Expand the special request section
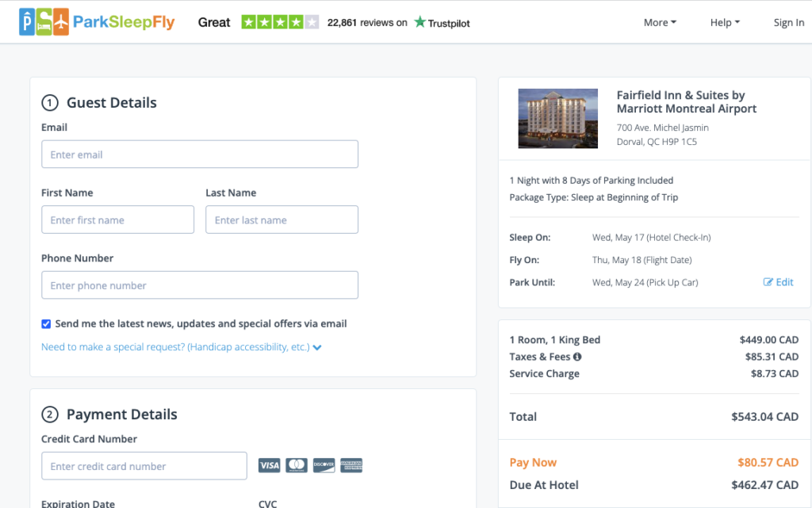This screenshot has width=812, height=508. (181, 347)
